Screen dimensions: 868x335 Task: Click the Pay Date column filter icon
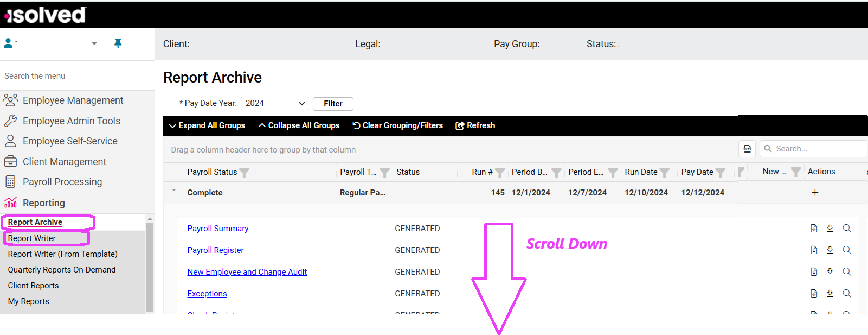[720, 172]
